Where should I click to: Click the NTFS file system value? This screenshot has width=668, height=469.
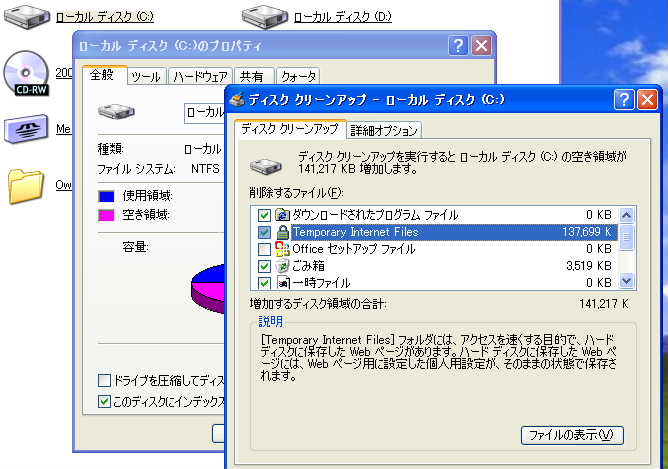tap(205, 169)
